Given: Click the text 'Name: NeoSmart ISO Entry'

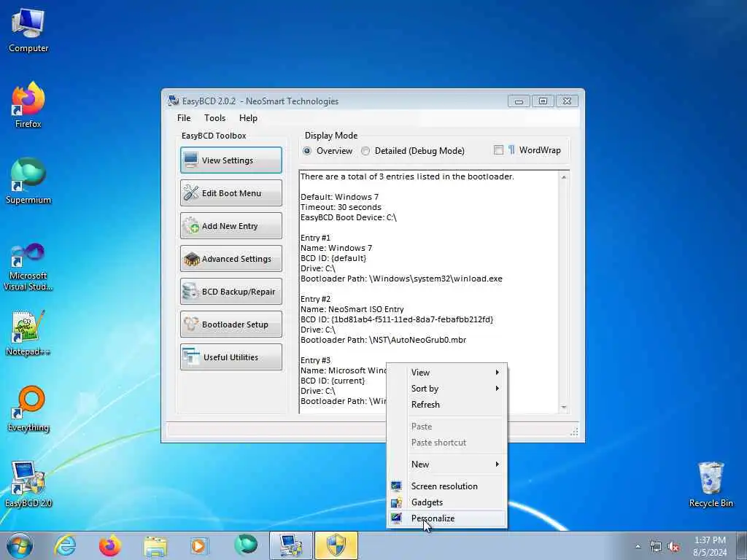Looking at the screenshot, I should click(x=352, y=309).
